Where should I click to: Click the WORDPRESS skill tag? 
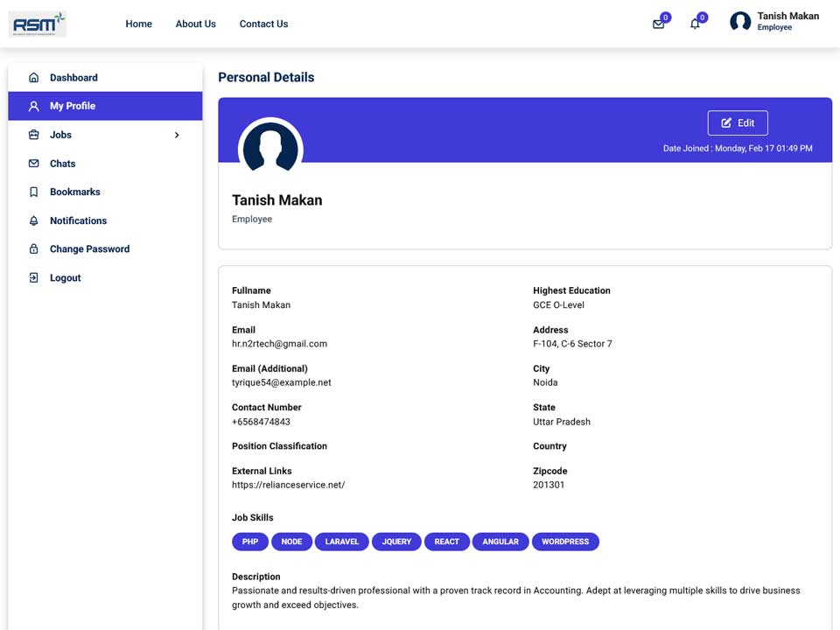[565, 542]
